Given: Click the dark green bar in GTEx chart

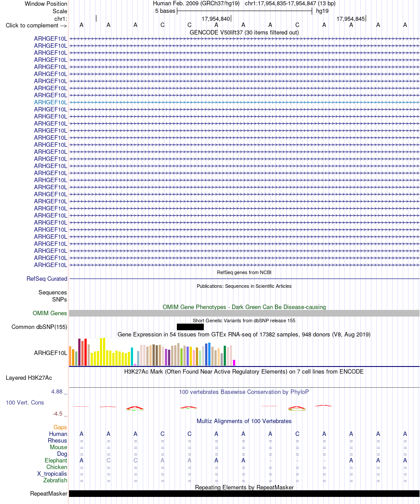Looking at the screenshot, I should (225, 355).
